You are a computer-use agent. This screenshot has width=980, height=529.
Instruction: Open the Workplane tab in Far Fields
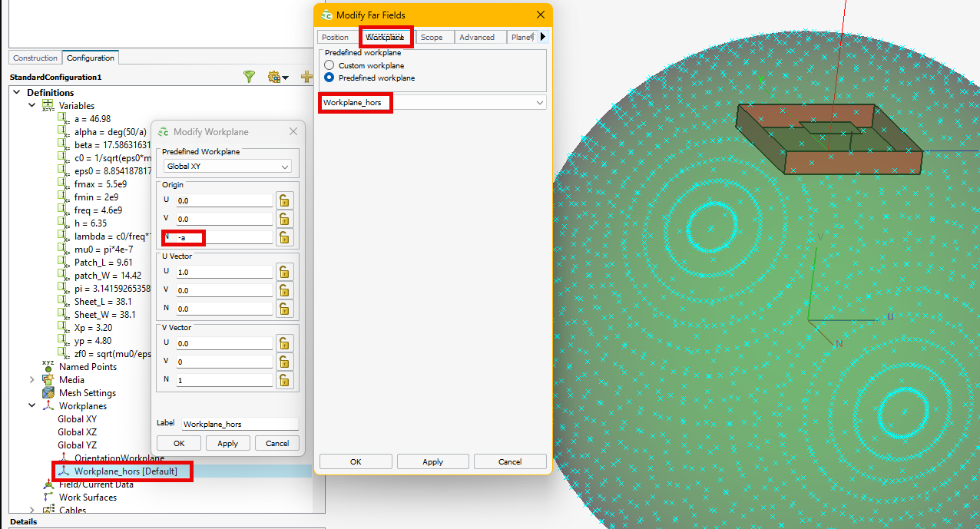coord(385,37)
